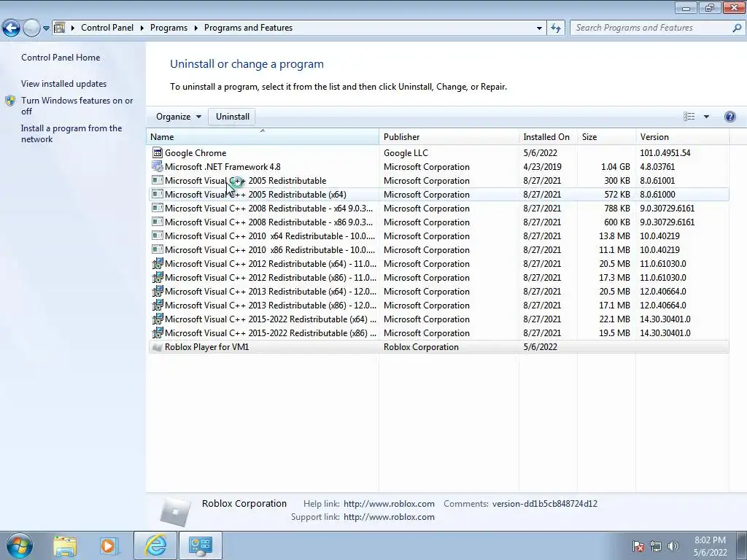
Task: Open Install a program from the network
Action: tap(71, 134)
